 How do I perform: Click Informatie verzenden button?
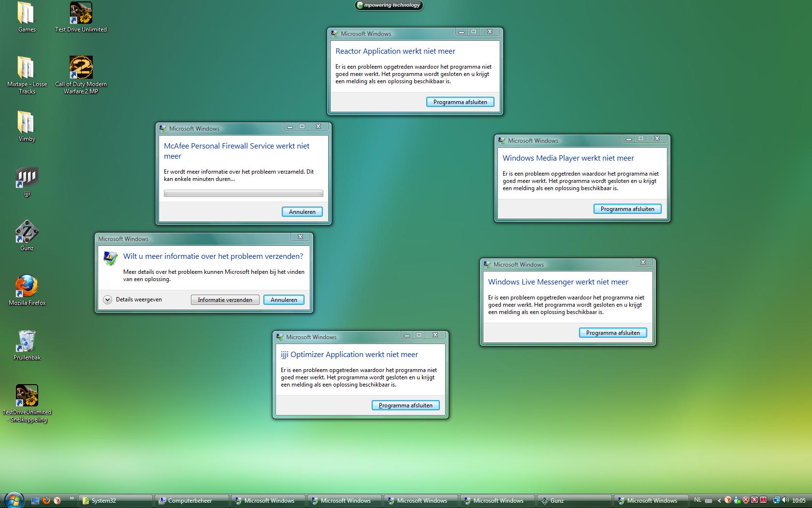click(225, 300)
